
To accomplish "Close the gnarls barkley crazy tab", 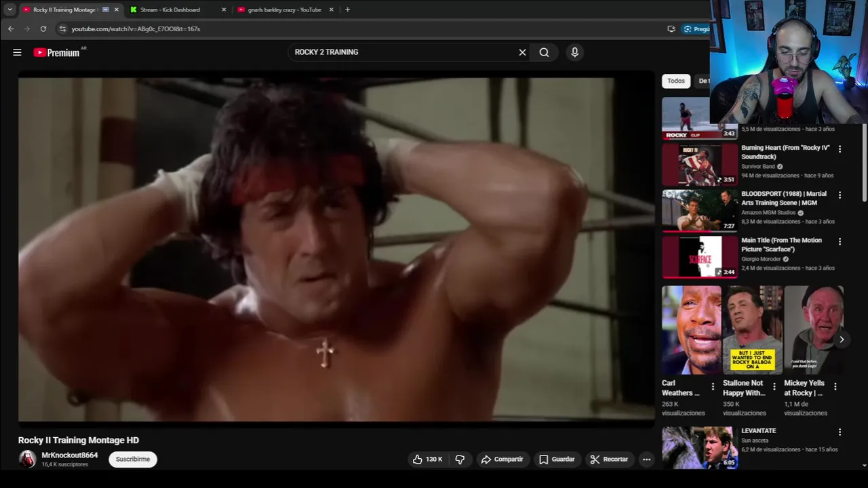I will point(332,10).
